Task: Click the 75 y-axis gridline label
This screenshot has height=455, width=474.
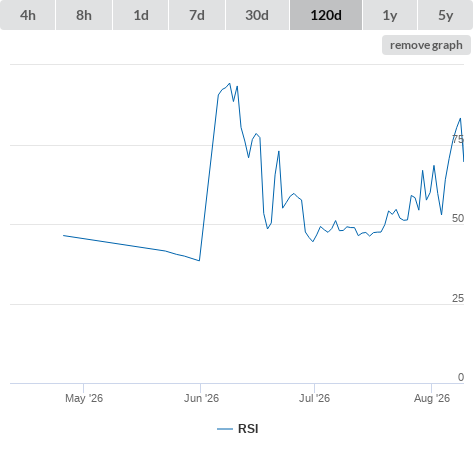Action: tap(458, 139)
